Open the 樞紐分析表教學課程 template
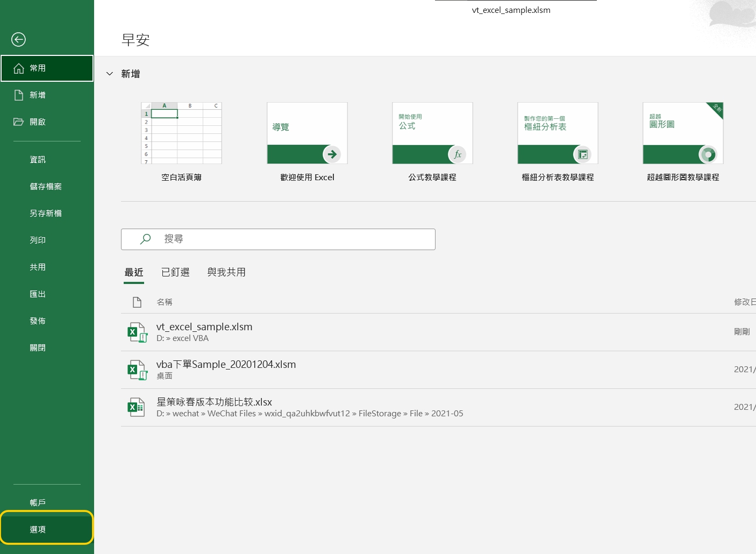 (558, 143)
